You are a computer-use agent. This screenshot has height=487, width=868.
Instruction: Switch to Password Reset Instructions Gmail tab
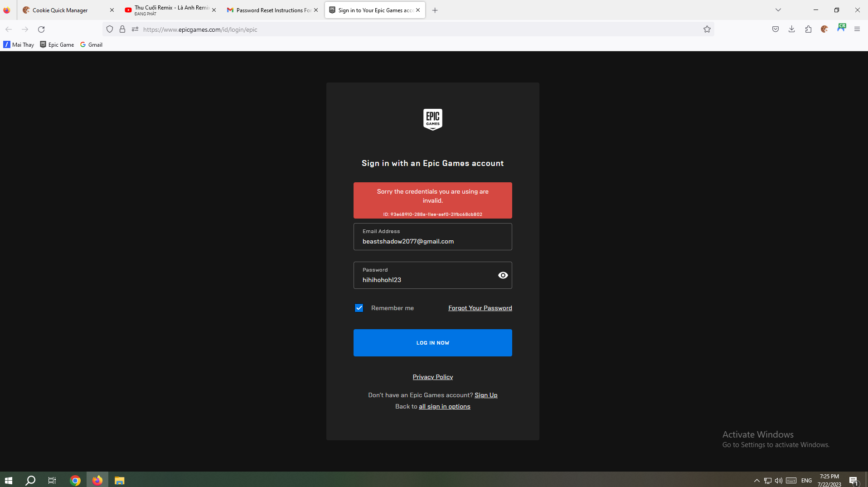click(272, 10)
